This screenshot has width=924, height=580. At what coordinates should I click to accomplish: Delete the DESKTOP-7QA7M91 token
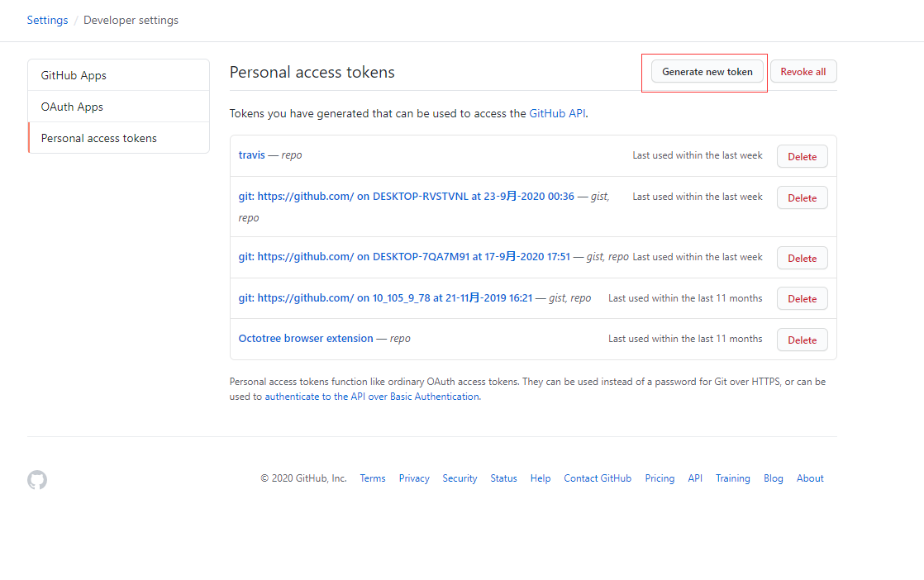click(x=802, y=258)
